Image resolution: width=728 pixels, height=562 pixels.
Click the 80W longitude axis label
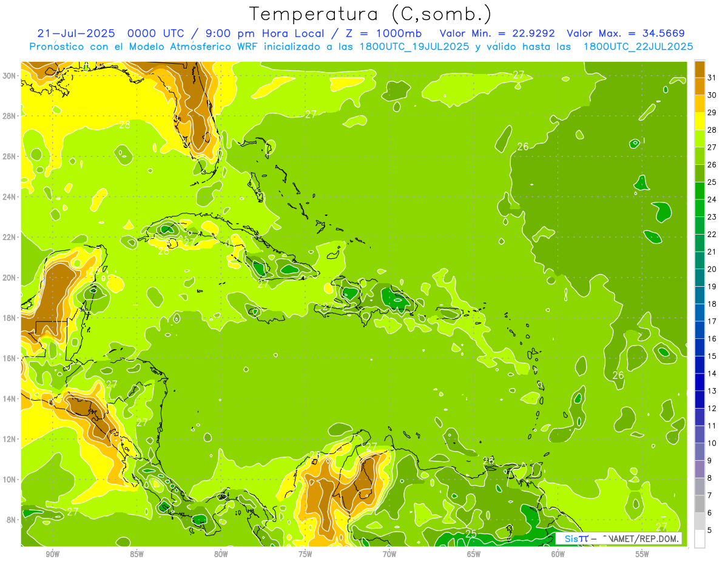(x=221, y=554)
